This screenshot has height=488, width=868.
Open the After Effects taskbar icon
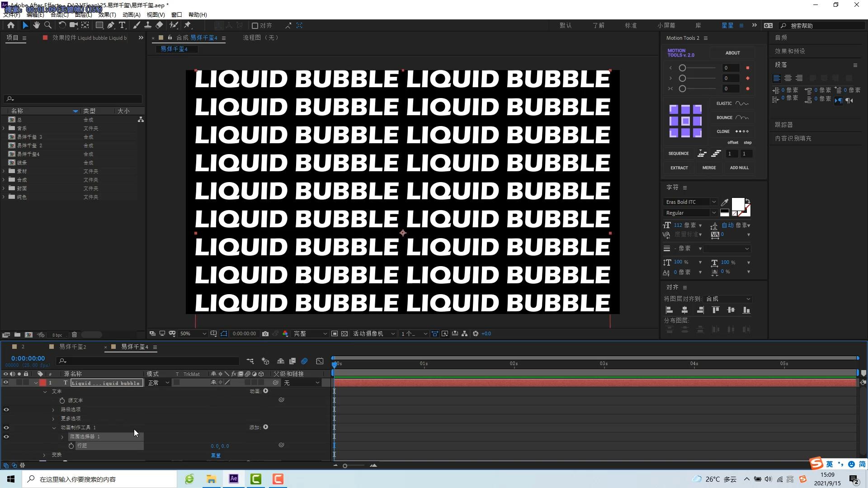pos(234,479)
